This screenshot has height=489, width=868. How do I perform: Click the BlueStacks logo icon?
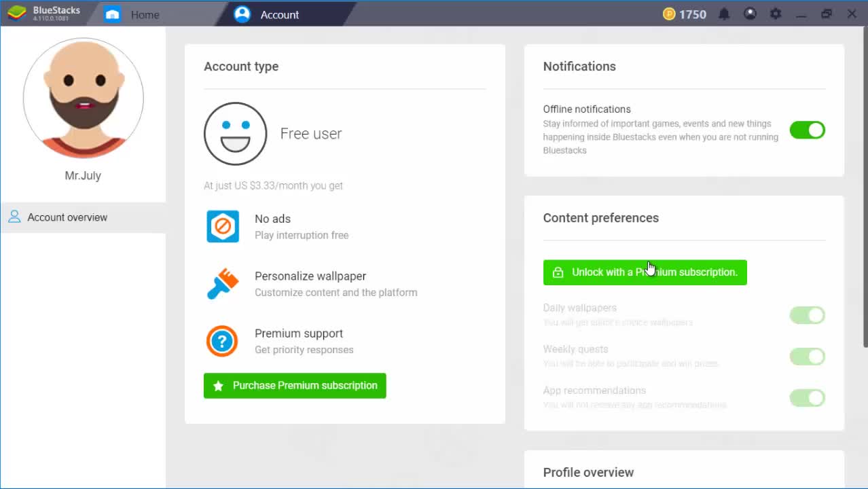click(17, 14)
